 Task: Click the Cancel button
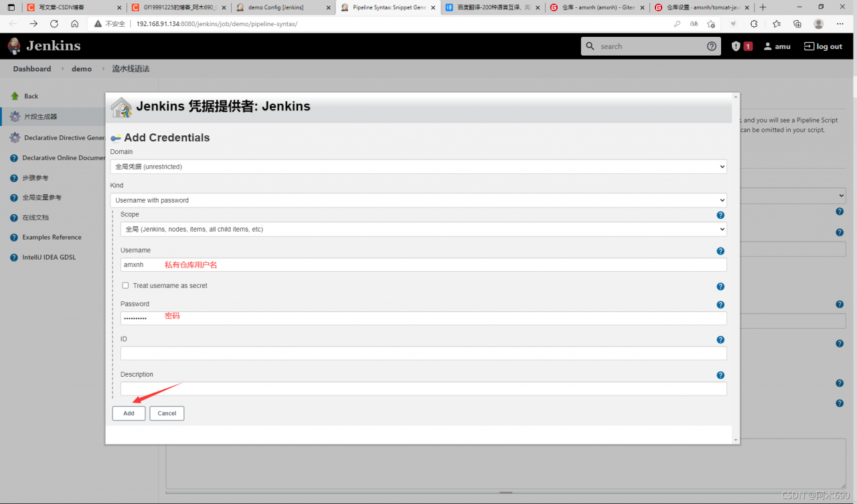(x=167, y=413)
